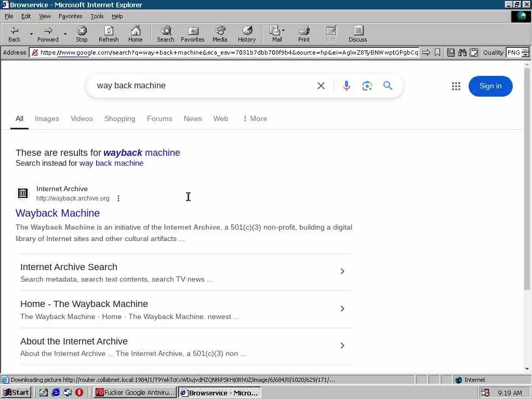Open the Google apps grid icon
The height and width of the screenshot is (399, 532).
click(x=456, y=86)
